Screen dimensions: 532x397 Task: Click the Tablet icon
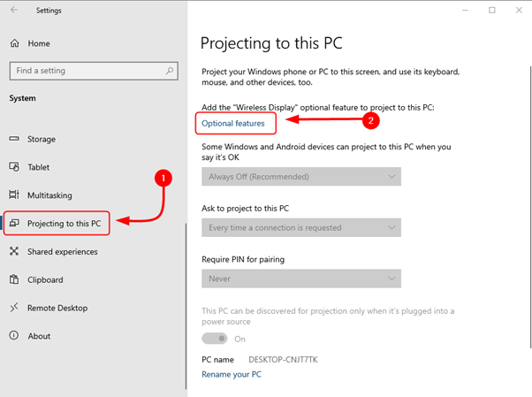click(x=14, y=167)
